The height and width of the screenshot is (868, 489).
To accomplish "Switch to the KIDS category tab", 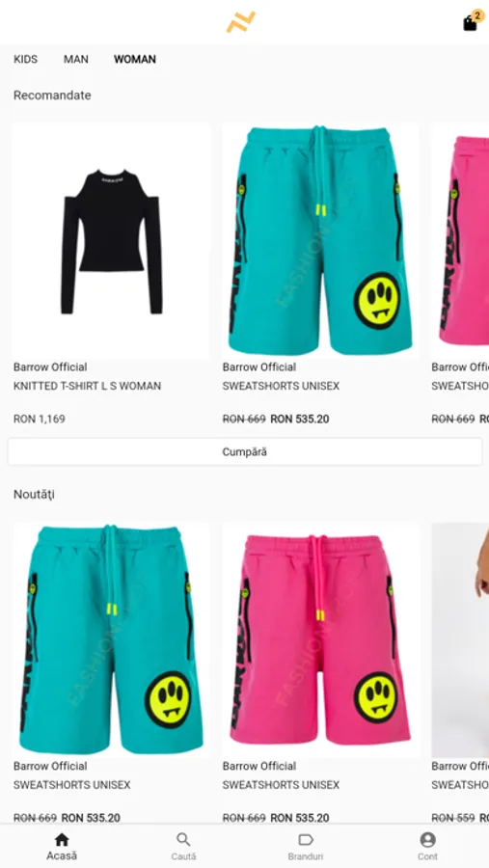I will [25, 59].
